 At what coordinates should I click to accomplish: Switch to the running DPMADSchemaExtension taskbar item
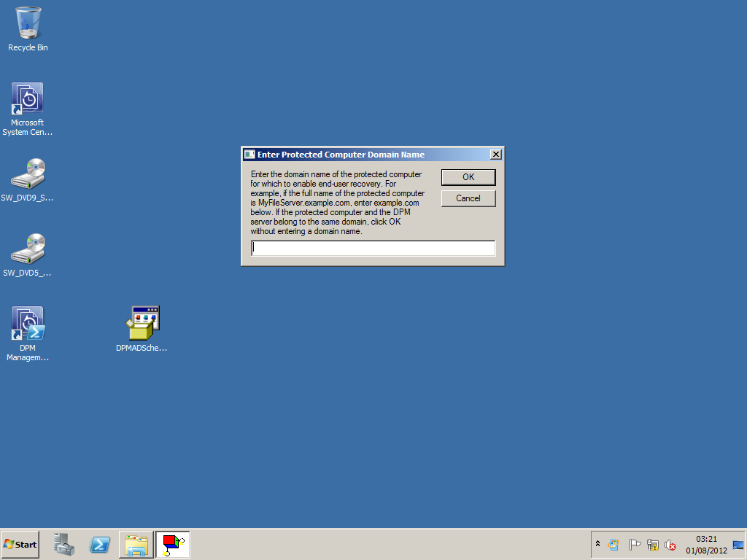173,544
